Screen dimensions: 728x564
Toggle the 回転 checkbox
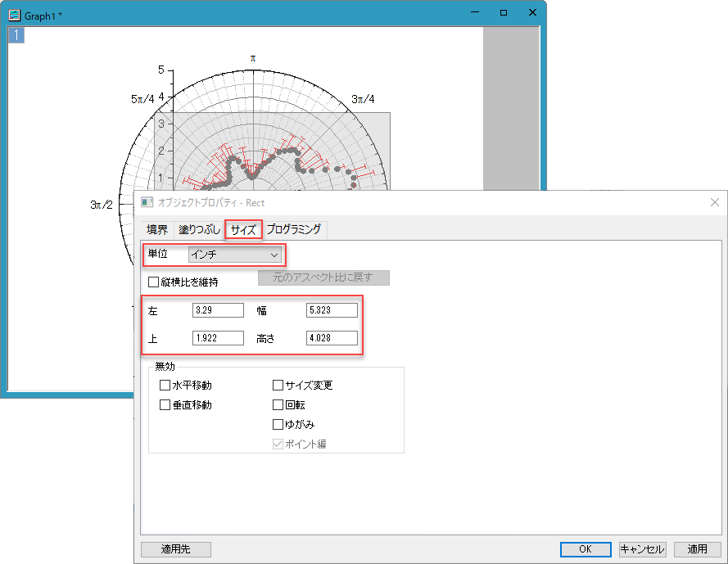pyautogui.click(x=278, y=404)
